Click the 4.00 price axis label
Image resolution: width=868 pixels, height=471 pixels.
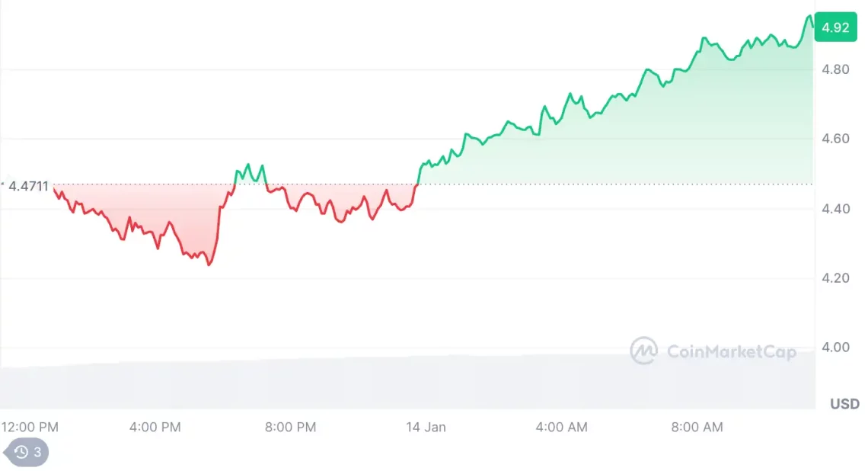coord(835,347)
